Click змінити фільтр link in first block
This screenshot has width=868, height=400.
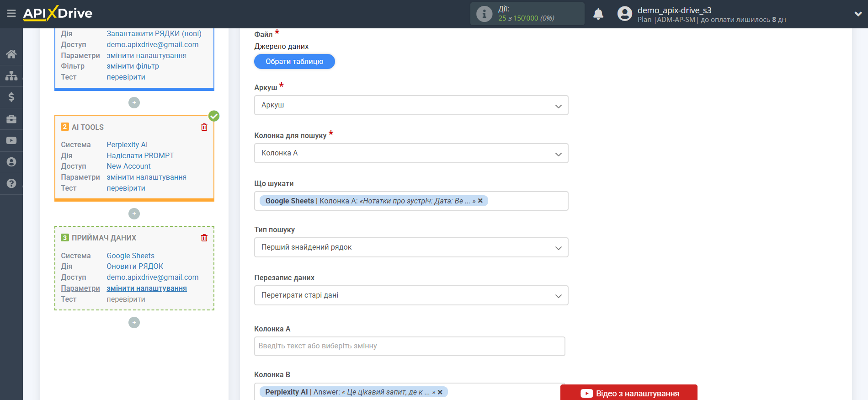point(133,66)
